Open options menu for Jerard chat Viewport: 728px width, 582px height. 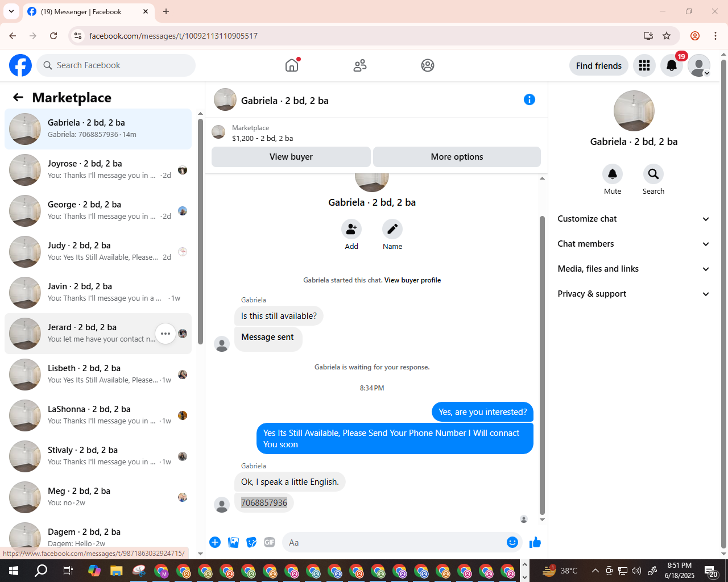[x=166, y=334]
